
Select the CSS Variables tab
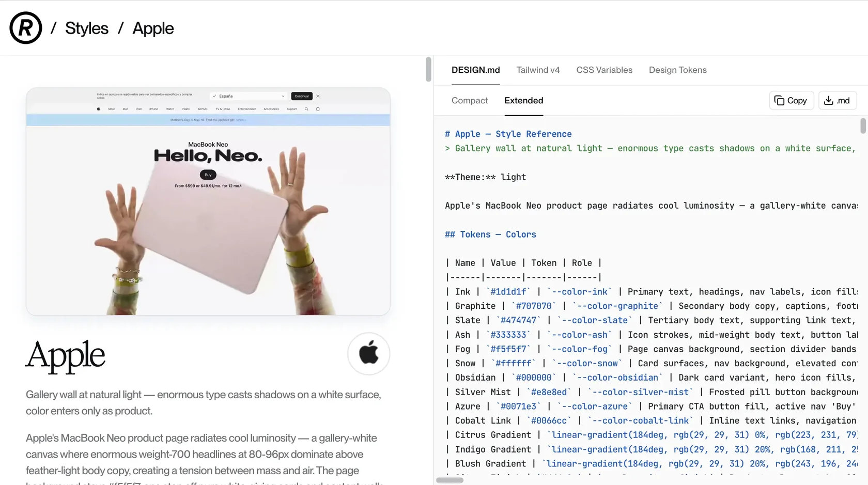coord(605,70)
